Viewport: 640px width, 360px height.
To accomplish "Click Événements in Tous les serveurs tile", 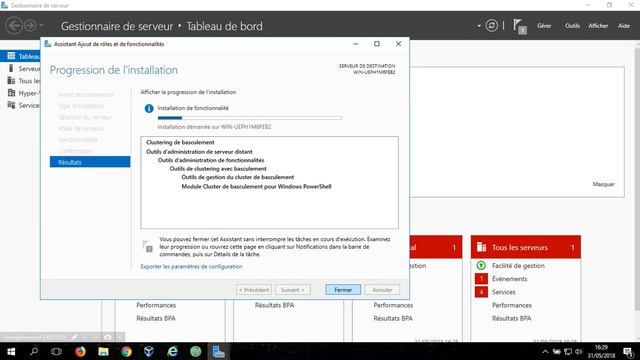I will click(x=509, y=279).
